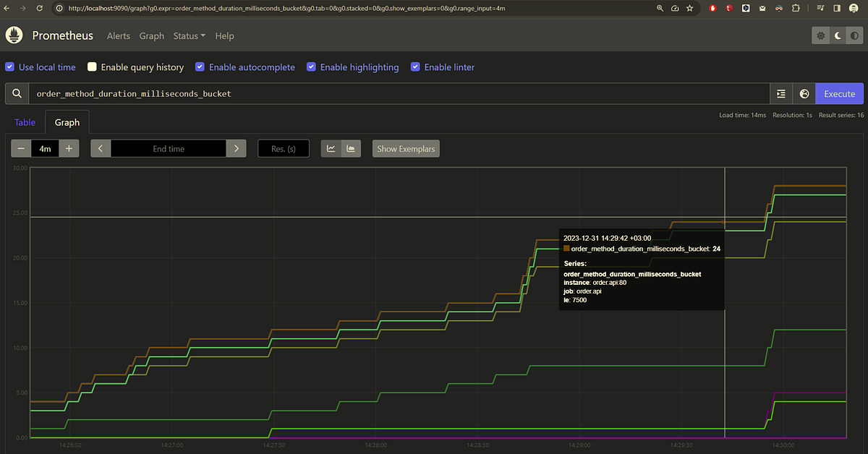The width and height of the screenshot is (868, 454).
Task: Select the stacked graph icon
Action: click(352, 148)
